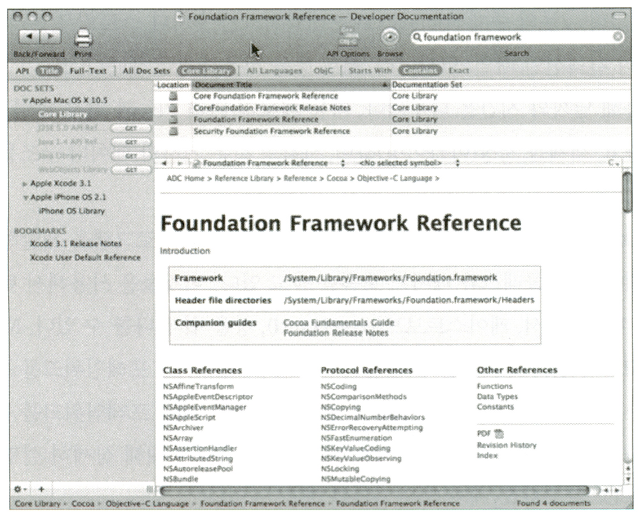This screenshot has width=640, height=516.
Task: Clear the search field with the X button
Action: pos(618,37)
